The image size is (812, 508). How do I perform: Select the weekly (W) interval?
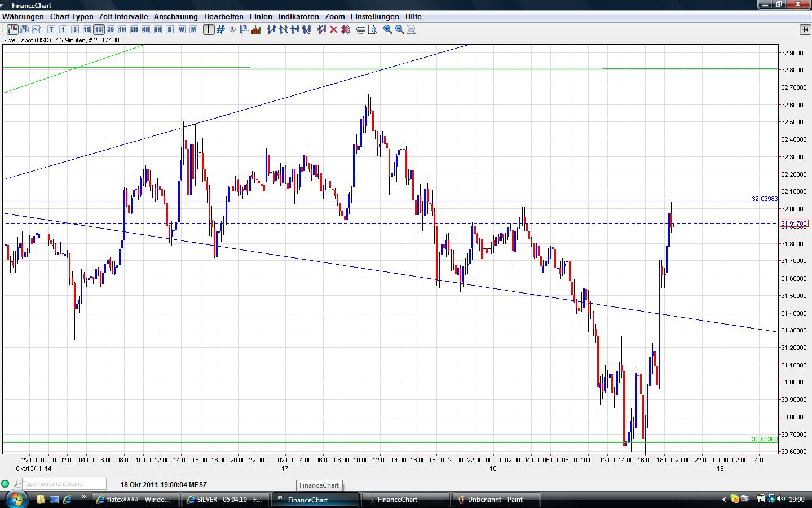coord(182,29)
